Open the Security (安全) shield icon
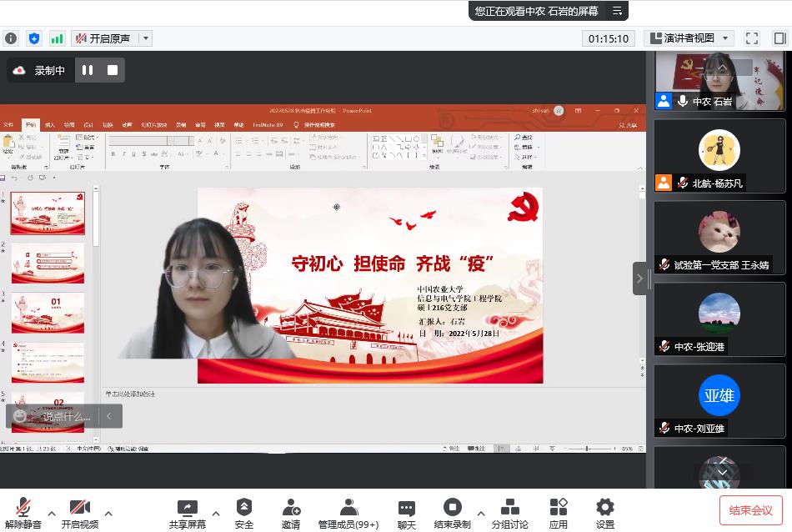 coord(243,508)
